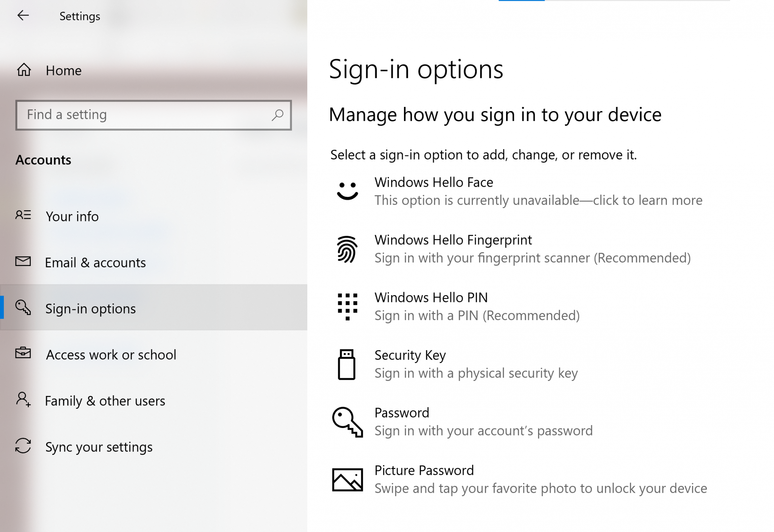Click the Home house icon
774x532 pixels.
click(24, 70)
